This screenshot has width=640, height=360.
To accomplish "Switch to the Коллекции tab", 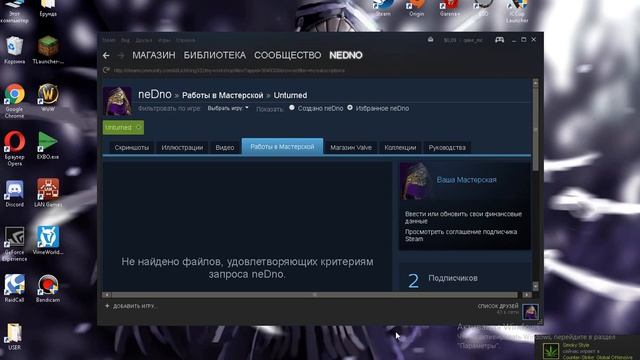I will pyautogui.click(x=400, y=147).
